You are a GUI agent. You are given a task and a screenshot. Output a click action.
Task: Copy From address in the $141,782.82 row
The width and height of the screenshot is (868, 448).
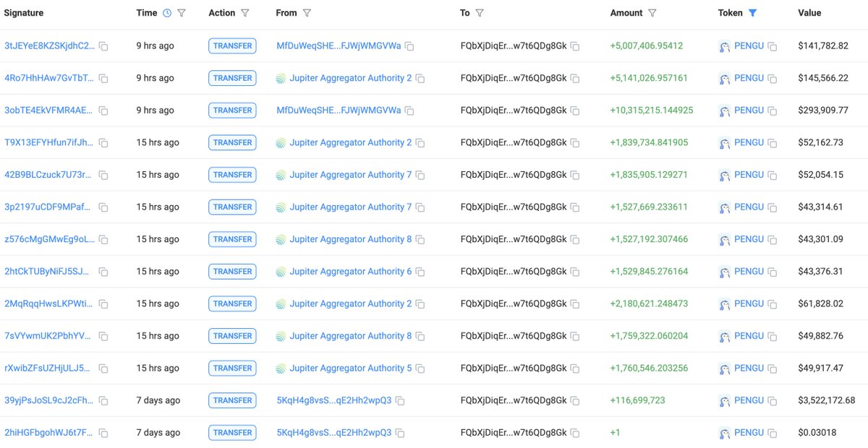click(x=409, y=46)
